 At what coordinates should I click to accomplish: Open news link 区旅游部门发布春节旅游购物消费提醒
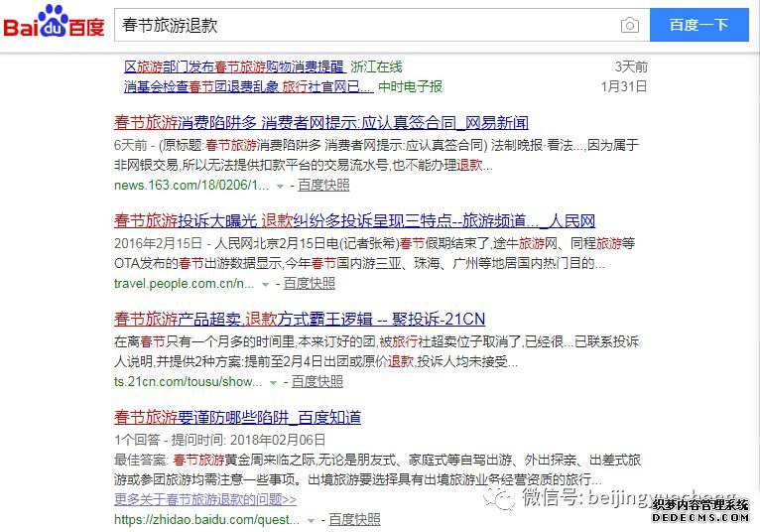[233, 66]
